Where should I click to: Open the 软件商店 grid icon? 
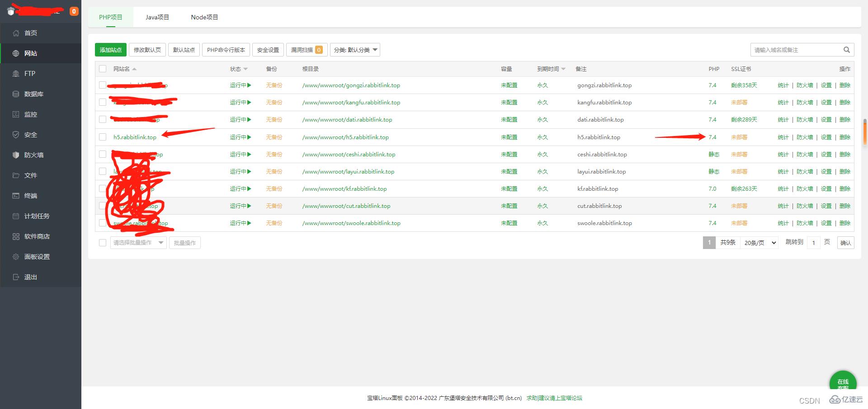(16, 236)
